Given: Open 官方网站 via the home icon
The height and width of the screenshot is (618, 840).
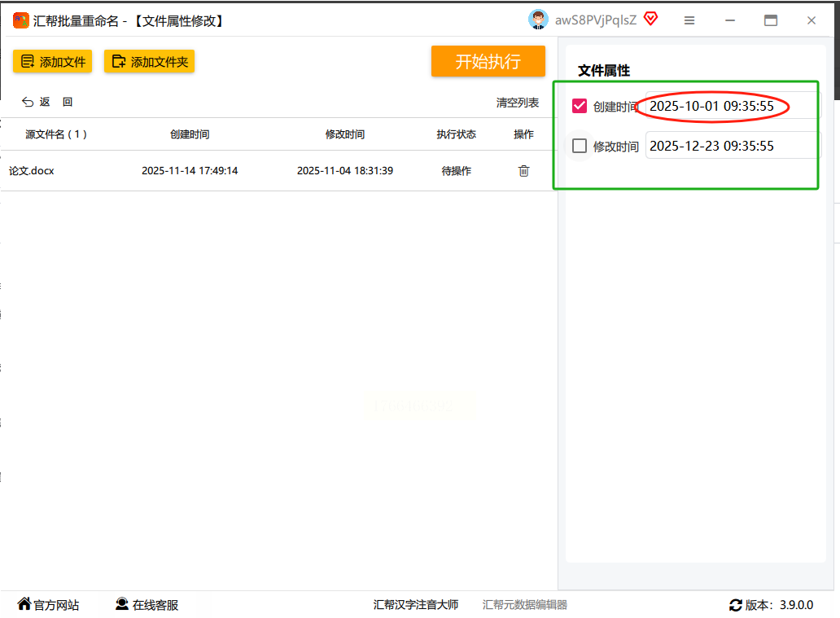Looking at the screenshot, I should click(x=24, y=604).
